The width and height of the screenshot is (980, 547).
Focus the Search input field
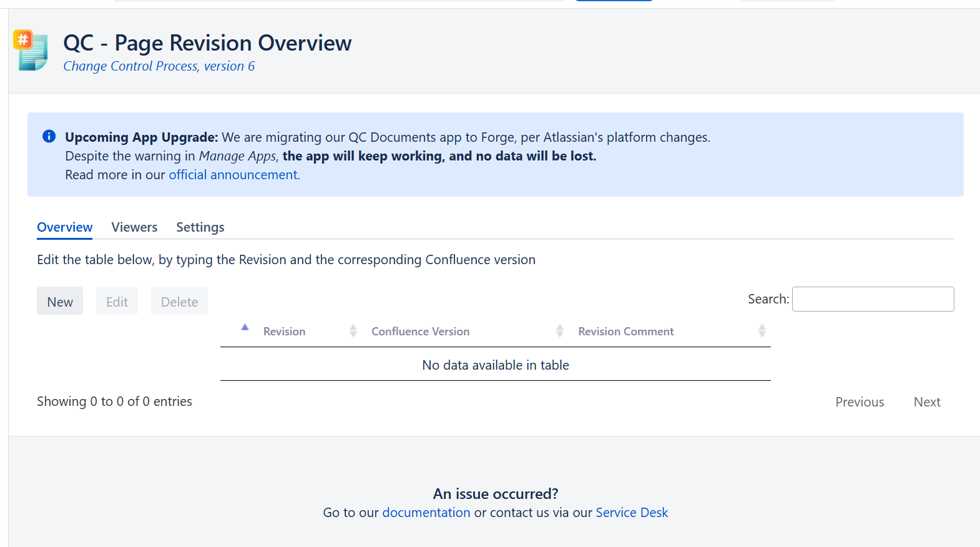pyautogui.click(x=873, y=299)
